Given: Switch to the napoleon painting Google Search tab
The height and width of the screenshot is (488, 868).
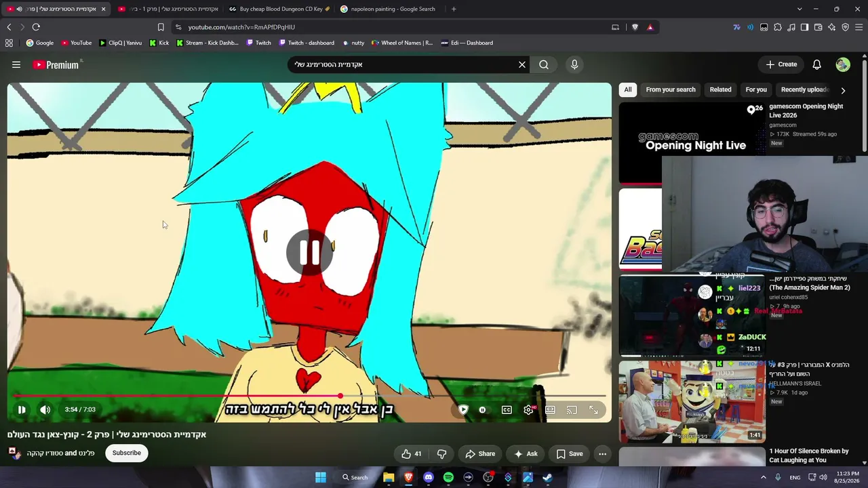Looking at the screenshot, I should point(389,9).
